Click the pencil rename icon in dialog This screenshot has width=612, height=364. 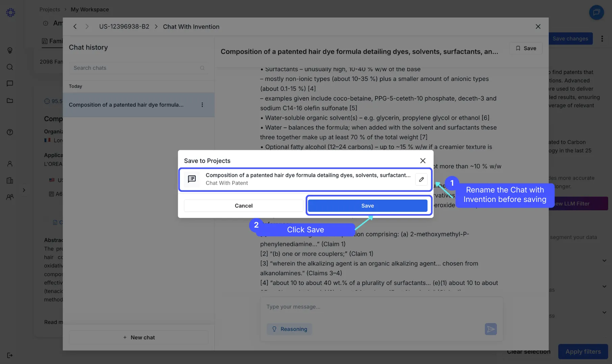click(x=421, y=179)
